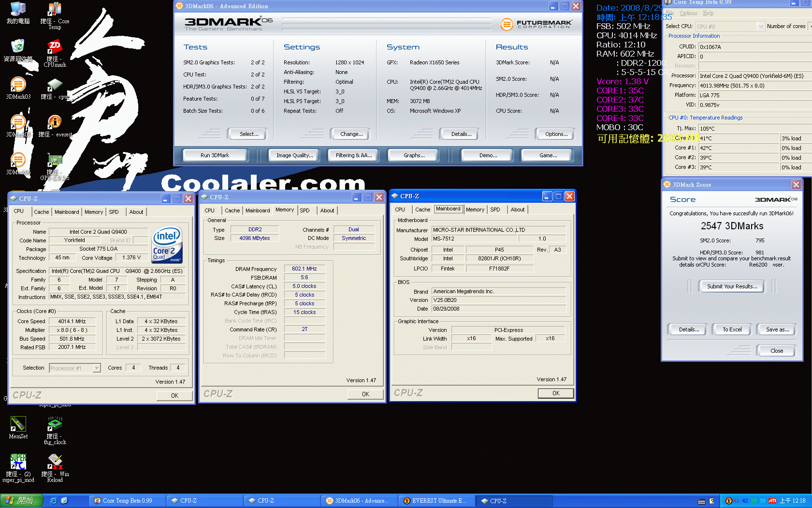
Task: Open the super_pi_mod shortcut icon
Action: [18, 468]
